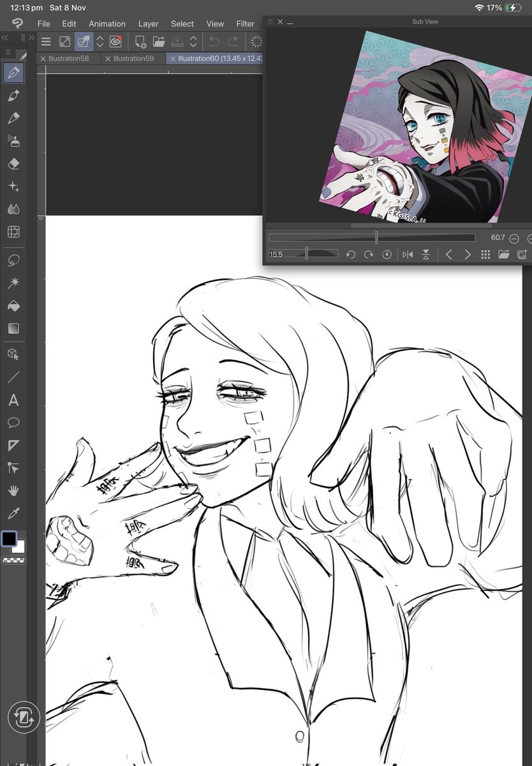Open Clip Studio spiral icon with red dot
This screenshot has width=532, height=766.
point(115,42)
